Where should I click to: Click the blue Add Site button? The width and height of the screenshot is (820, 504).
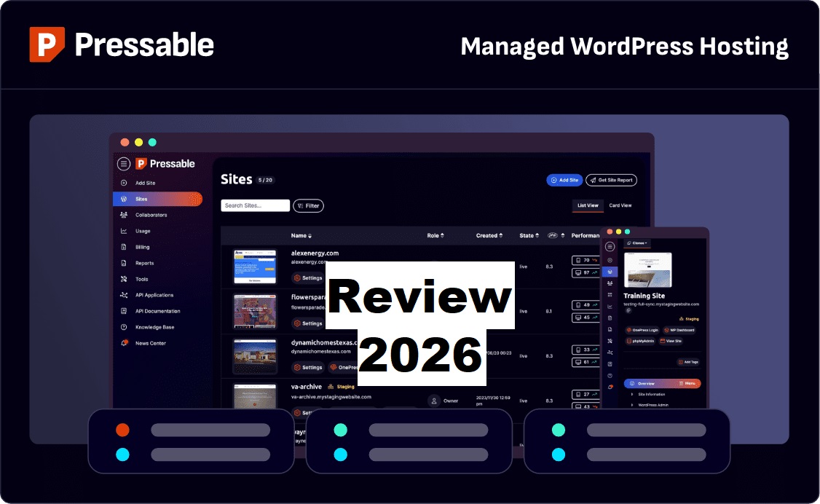pyautogui.click(x=564, y=180)
